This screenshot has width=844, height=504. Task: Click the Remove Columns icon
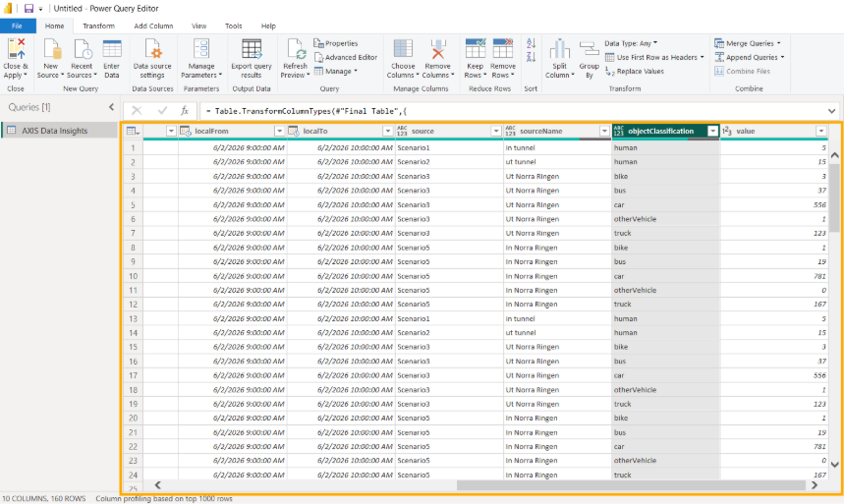click(x=437, y=49)
